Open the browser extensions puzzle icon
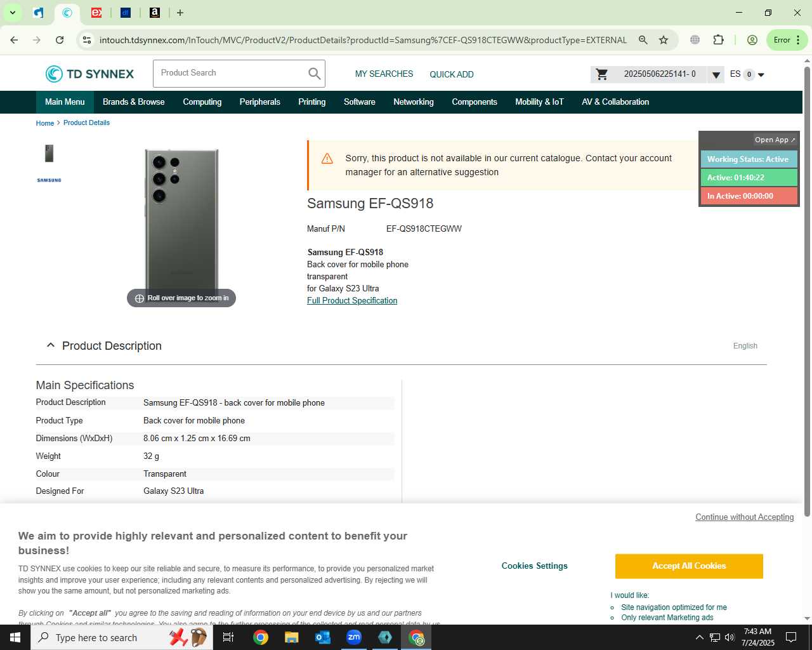Image resolution: width=812 pixels, height=650 pixels. 718,40
